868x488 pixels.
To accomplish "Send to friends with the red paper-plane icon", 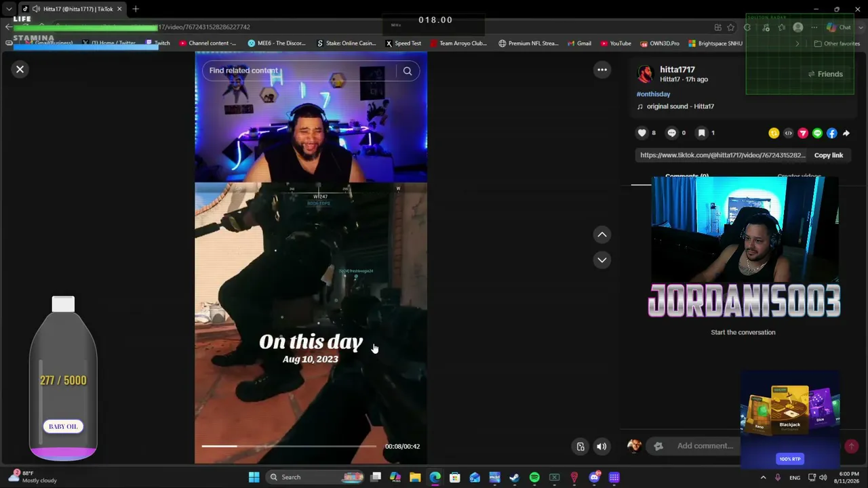I will pos(803,134).
